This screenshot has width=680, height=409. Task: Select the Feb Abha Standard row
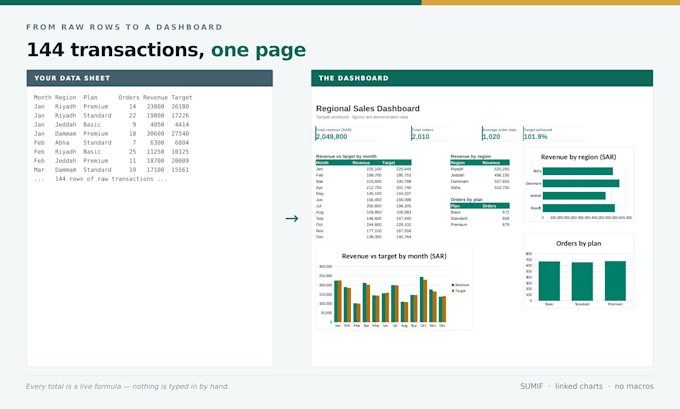(111, 143)
